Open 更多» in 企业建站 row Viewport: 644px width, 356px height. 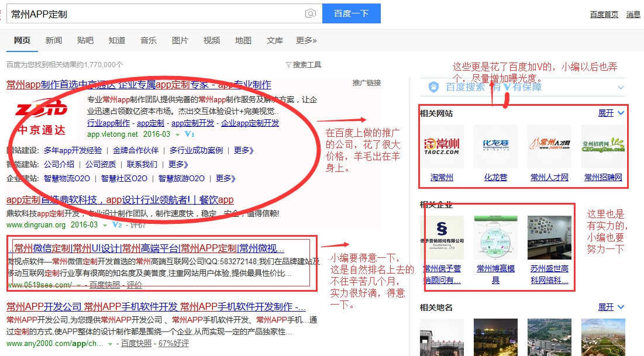coord(225,178)
